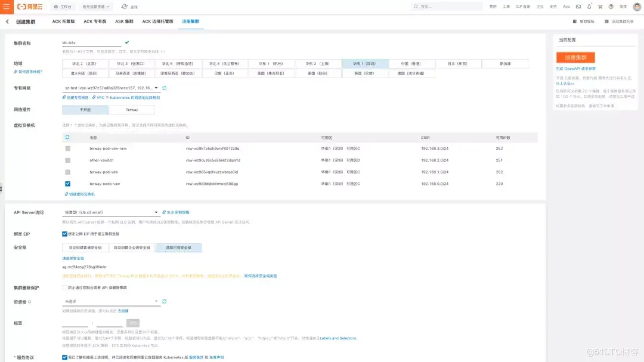This screenshot has width=644, height=362.
Task: Expand the 资源组 dropdown
Action: click(x=111, y=302)
